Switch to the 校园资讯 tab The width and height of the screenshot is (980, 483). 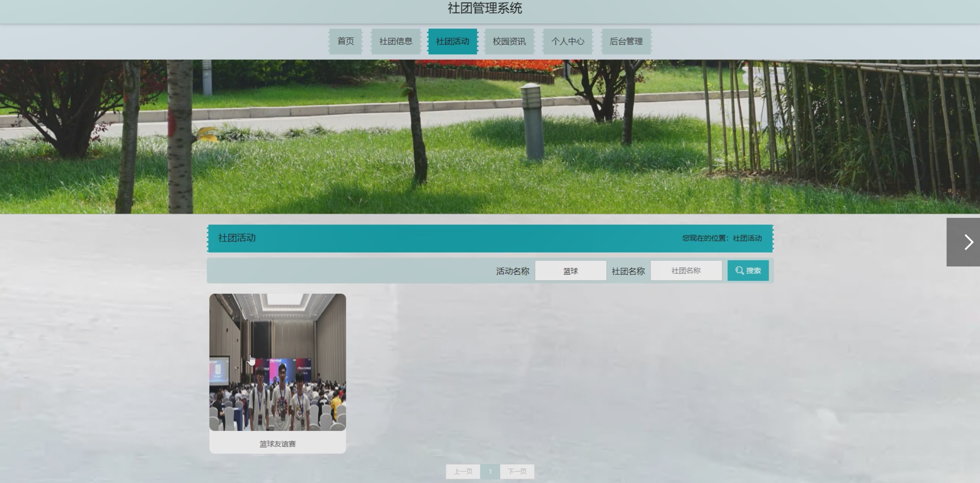[x=509, y=42]
